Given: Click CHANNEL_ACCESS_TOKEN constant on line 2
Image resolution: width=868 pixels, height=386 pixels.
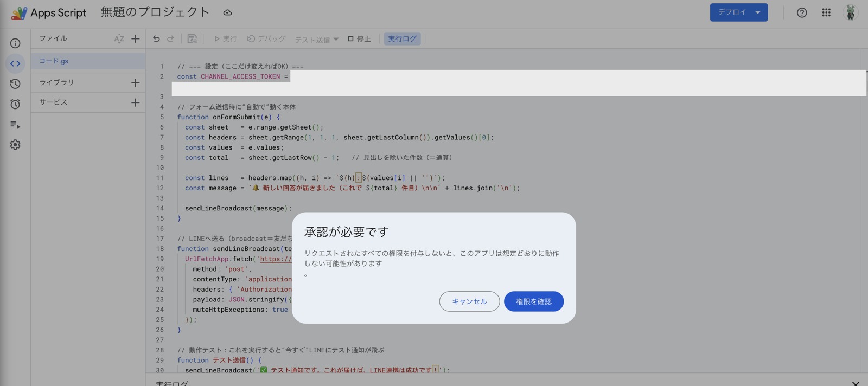Looking at the screenshot, I should (x=240, y=76).
